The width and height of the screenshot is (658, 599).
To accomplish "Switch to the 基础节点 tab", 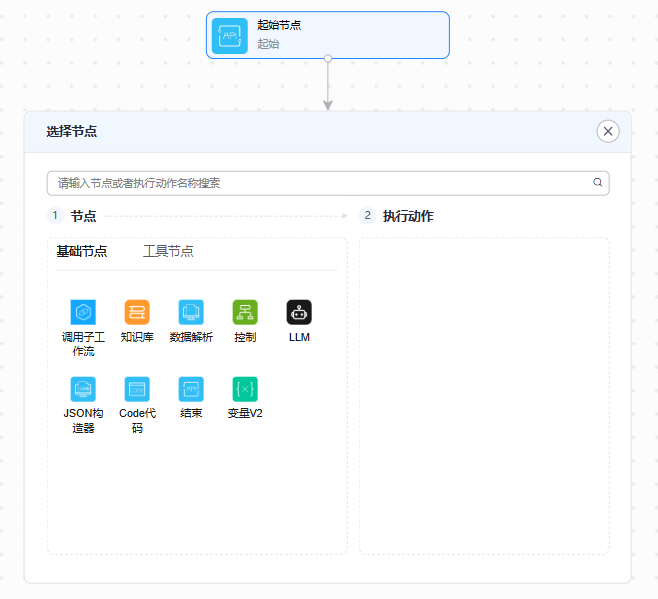I will tap(82, 251).
